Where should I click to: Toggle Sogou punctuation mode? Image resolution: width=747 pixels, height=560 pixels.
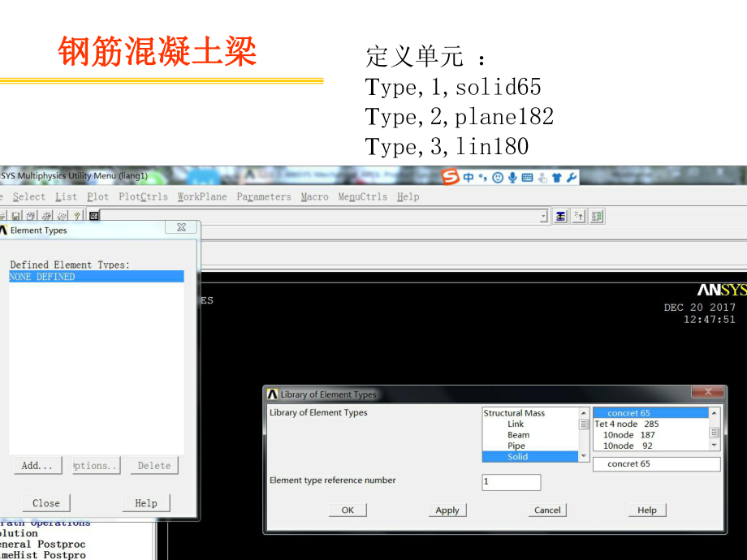pos(482,177)
